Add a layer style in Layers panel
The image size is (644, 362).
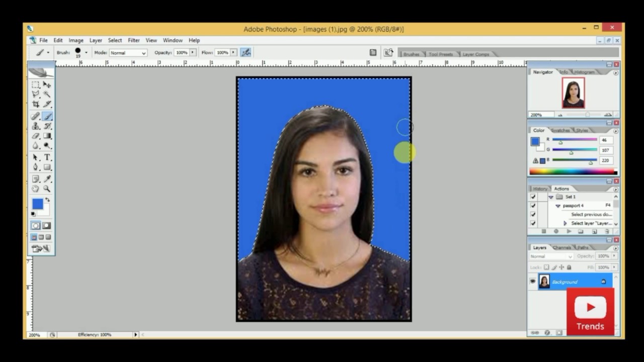tap(547, 333)
